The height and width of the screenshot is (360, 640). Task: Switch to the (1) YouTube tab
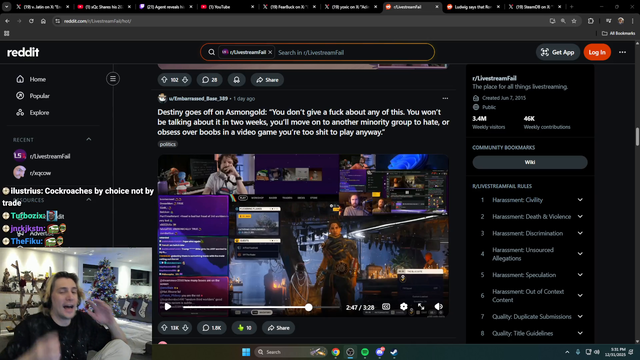227,7
